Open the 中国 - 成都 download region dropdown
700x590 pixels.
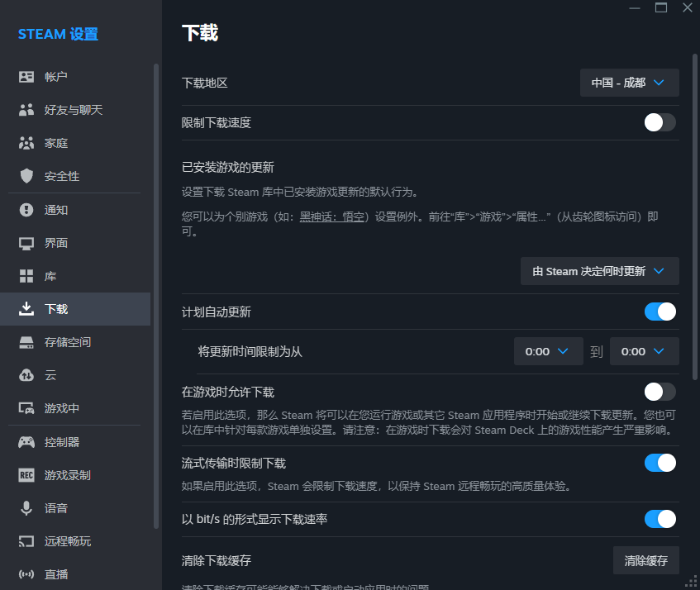(x=629, y=83)
